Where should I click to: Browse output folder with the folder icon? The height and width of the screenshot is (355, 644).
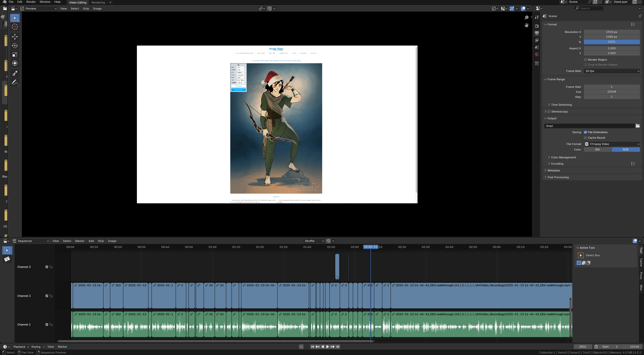pyautogui.click(x=637, y=126)
